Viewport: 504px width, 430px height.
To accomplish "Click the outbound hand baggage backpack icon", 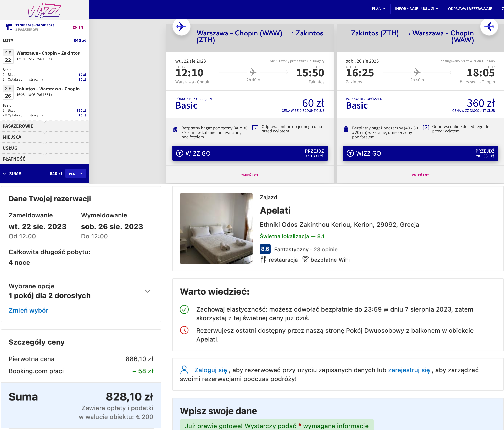I will coord(175,129).
